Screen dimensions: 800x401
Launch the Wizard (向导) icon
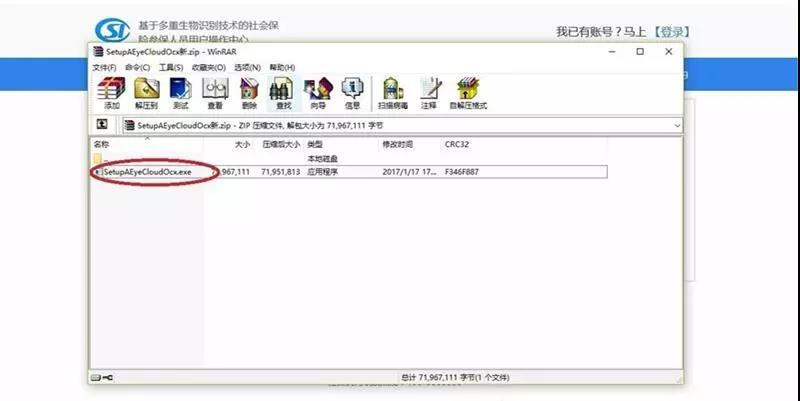coord(318,93)
